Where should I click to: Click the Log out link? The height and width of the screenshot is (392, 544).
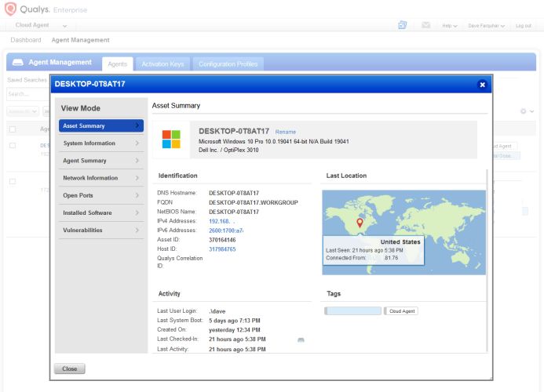[523, 26]
